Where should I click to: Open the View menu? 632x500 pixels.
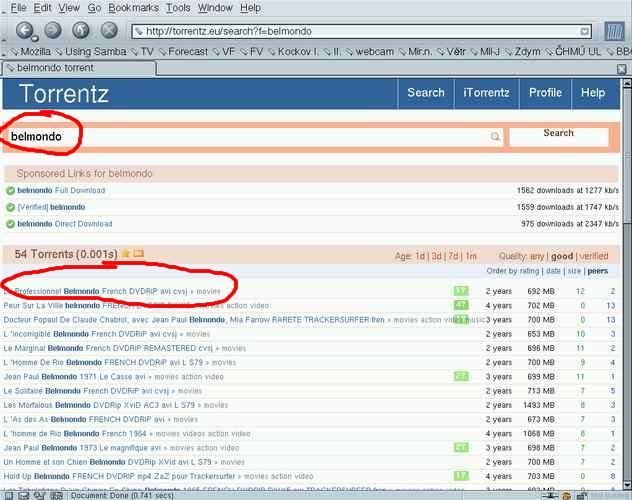69,8
